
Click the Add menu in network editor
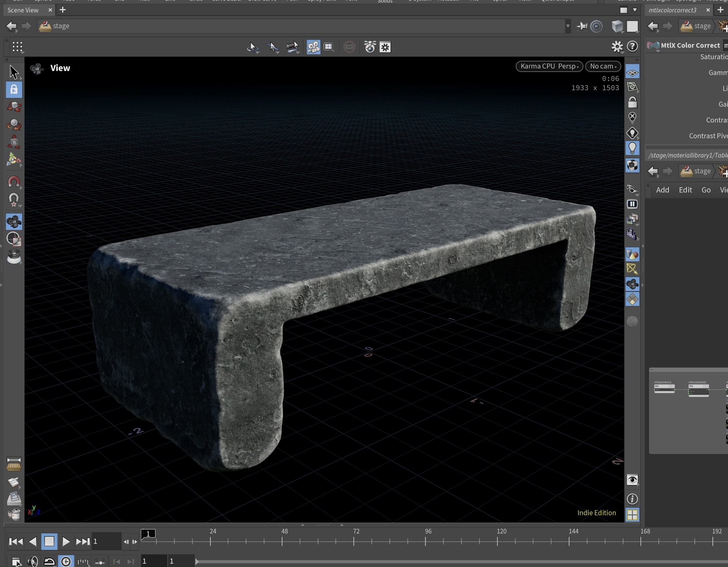point(662,190)
